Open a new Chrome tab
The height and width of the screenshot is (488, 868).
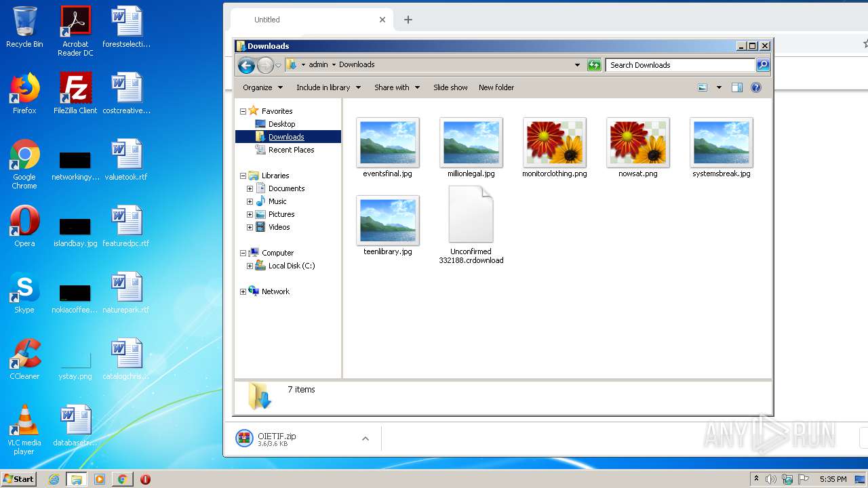(x=408, y=20)
